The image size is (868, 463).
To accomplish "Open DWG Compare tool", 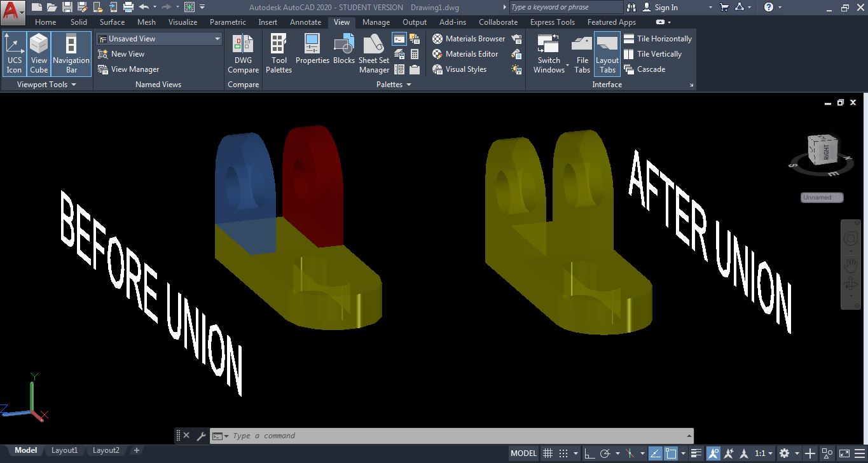I will (243, 53).
